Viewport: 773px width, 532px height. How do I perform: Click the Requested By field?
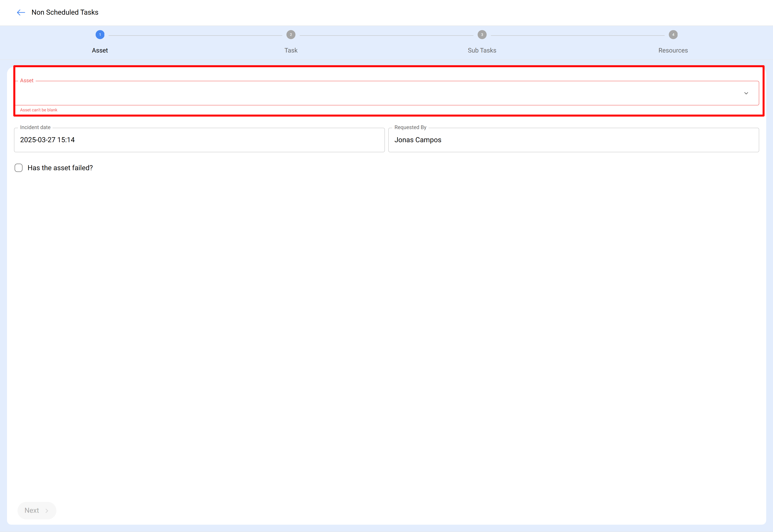tap(574, 140)
